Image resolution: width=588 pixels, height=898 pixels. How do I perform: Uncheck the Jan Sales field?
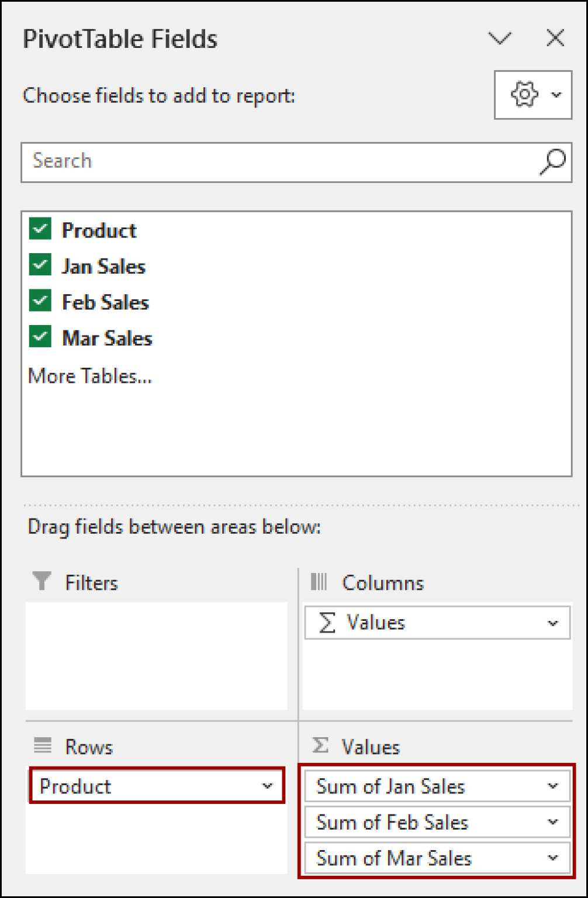(40, 265)
